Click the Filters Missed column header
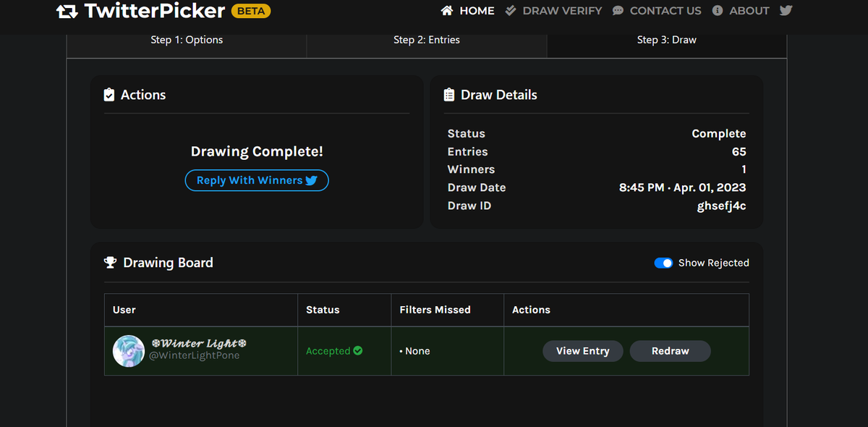 coord(435,310)
